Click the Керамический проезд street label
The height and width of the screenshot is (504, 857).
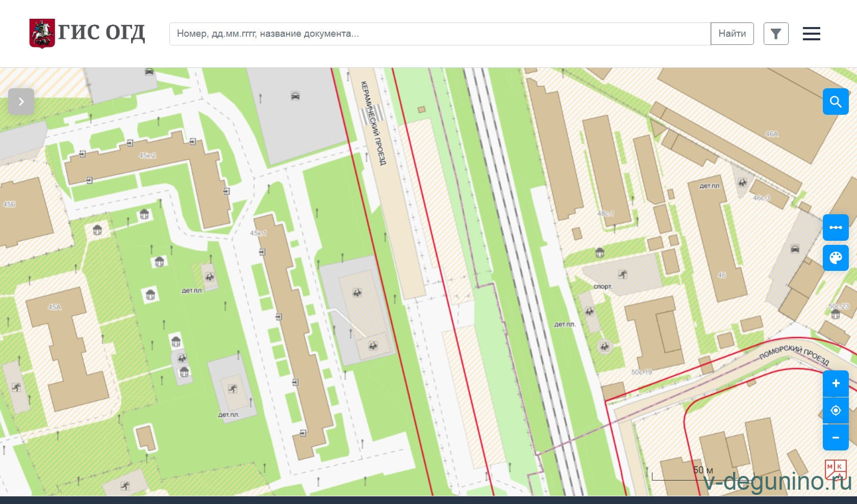coord(373,122)
